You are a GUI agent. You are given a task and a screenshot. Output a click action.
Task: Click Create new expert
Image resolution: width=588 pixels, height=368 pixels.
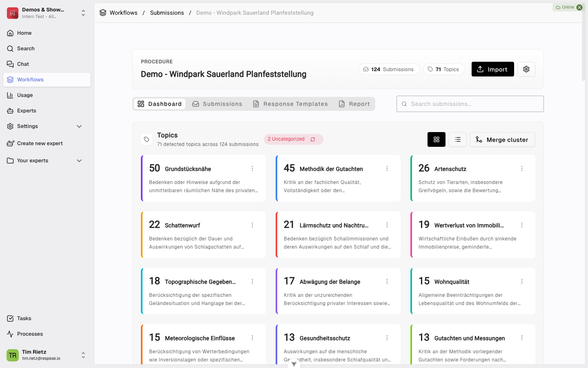click(47, 144)
